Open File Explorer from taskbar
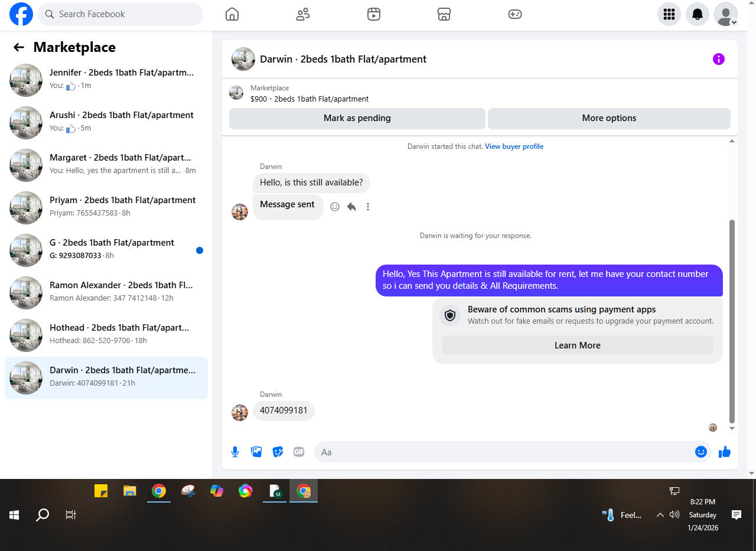 pos(130,491)
